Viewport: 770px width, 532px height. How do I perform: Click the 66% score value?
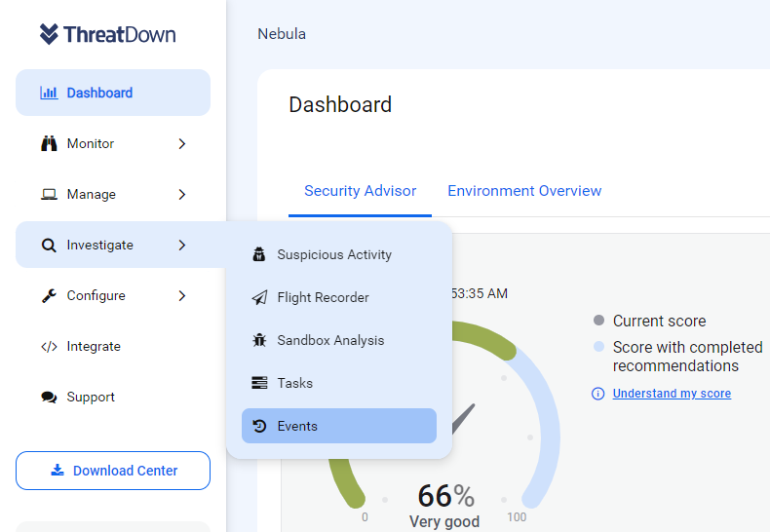(x=445, y=495)
